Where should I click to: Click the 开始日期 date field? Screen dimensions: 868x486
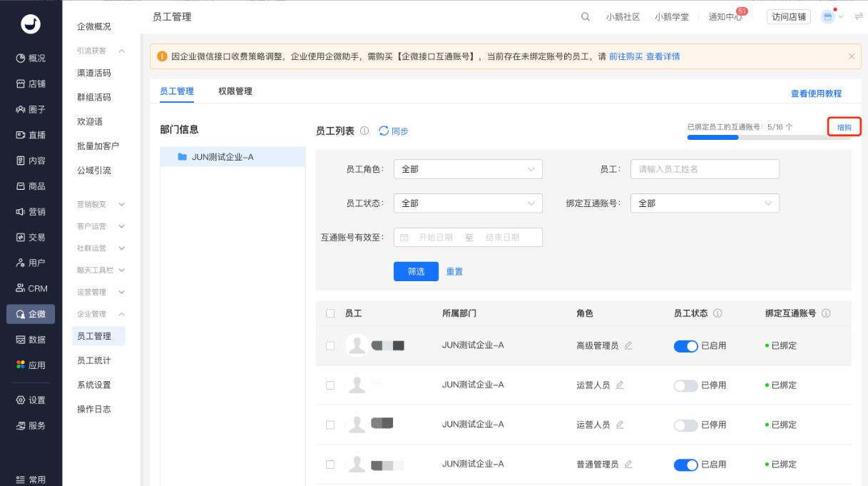tap(435, 238)
